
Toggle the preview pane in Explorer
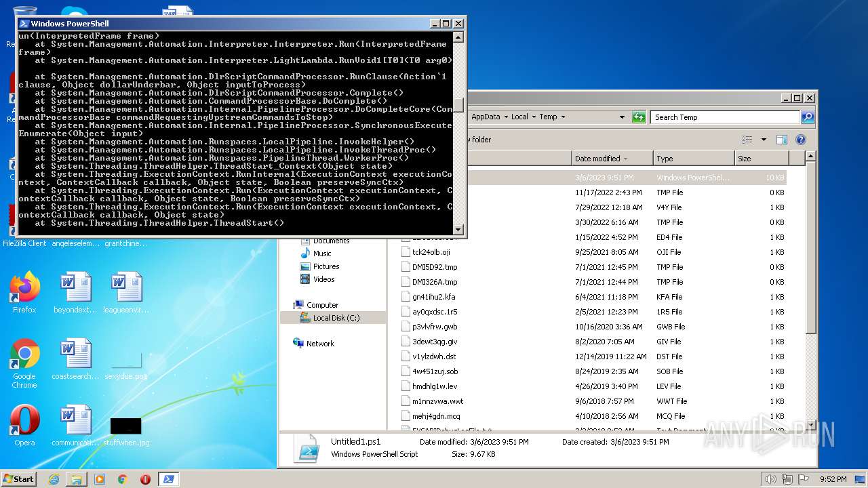(x=782, y=140)
